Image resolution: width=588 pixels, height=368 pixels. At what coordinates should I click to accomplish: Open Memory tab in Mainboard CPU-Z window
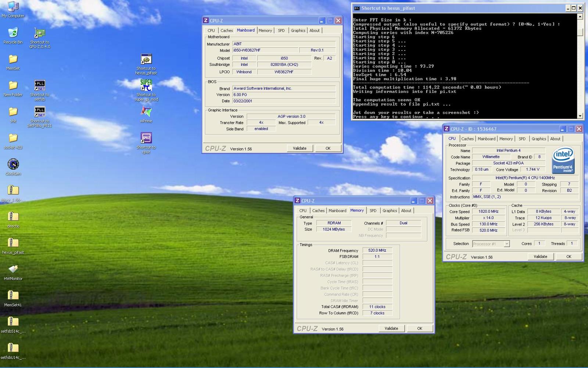pos(265,31)
